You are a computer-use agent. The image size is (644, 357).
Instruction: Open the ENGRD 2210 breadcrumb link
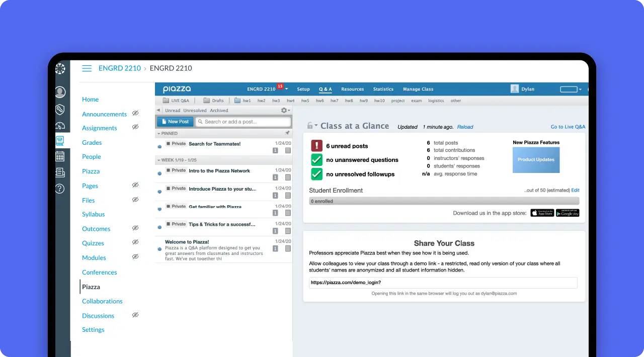(x=120, y=68)
